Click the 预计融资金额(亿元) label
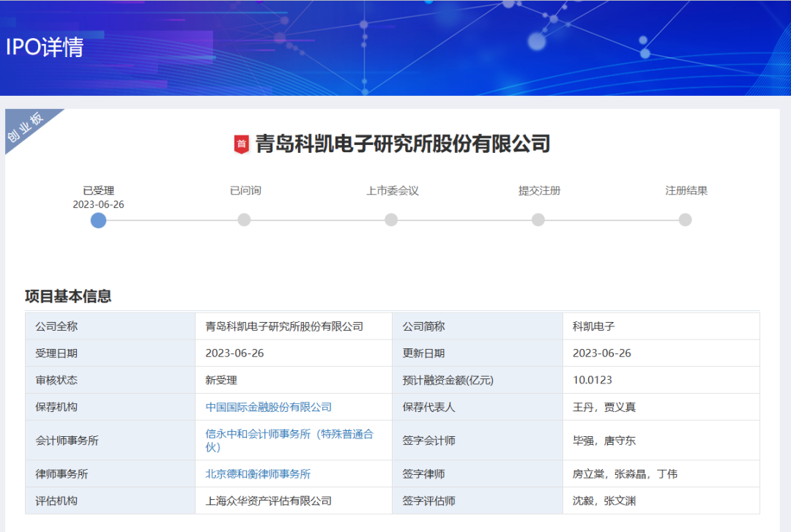This screenshot has height=532, width=791. click(x=448, y=381)
